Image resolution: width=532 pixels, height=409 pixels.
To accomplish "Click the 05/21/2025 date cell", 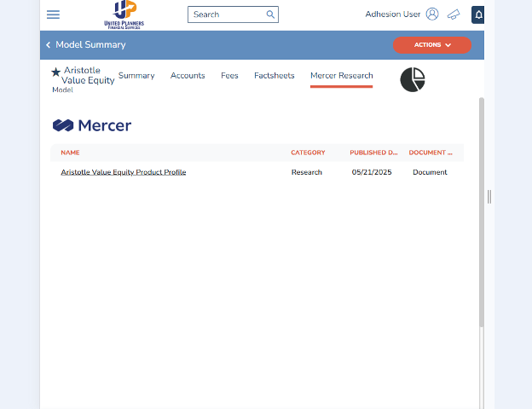I will click(372, 172).
